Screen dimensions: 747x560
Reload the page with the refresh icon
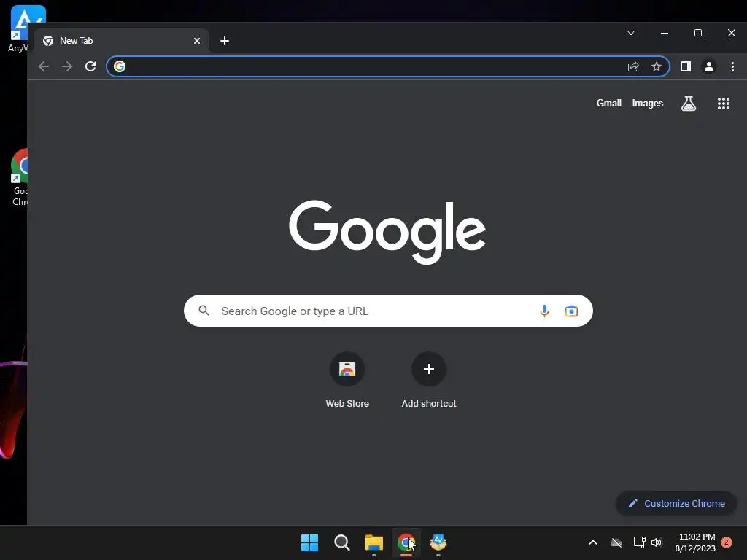pos(90,66)
